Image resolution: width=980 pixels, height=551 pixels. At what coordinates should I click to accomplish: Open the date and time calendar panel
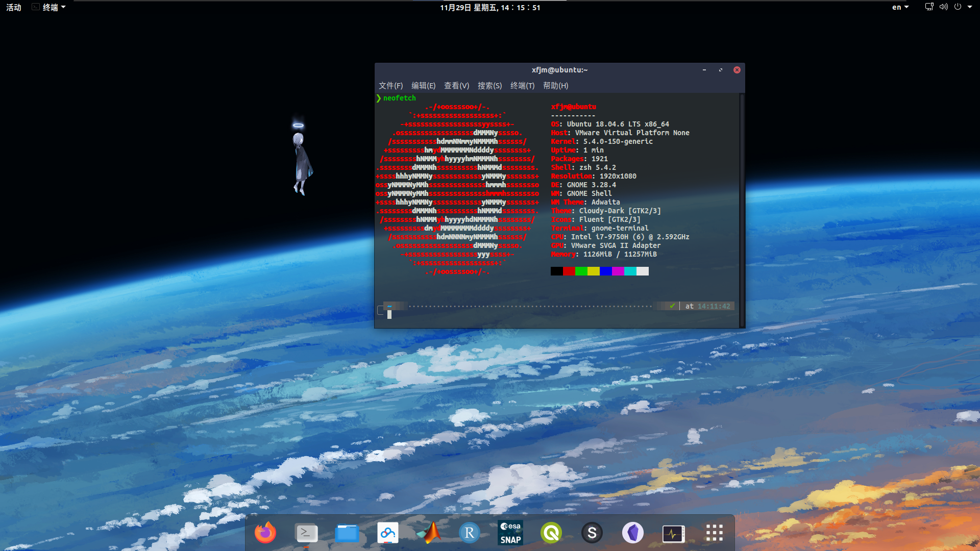coord(490,7)
